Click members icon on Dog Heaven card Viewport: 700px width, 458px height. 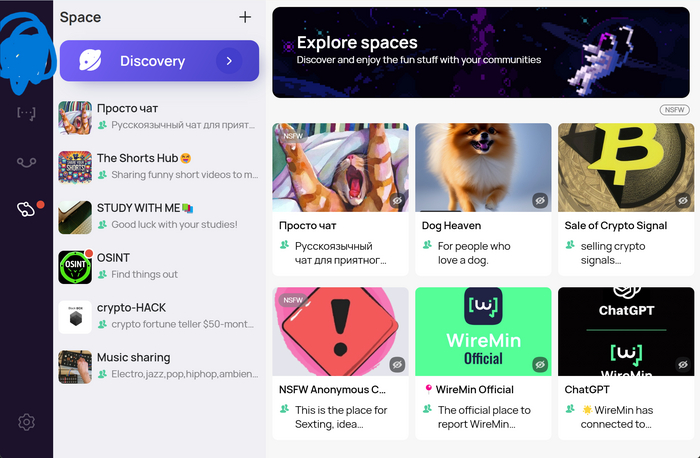[x=427, y=245]
